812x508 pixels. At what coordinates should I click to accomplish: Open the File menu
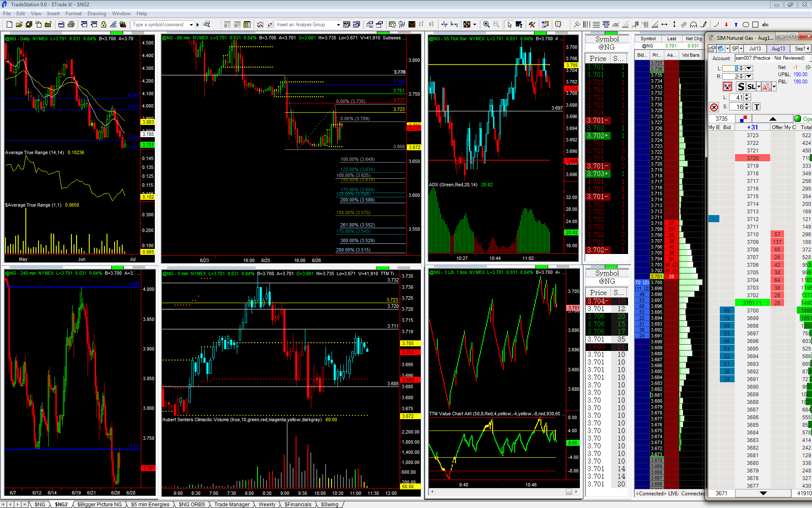[x=7, y=14]
